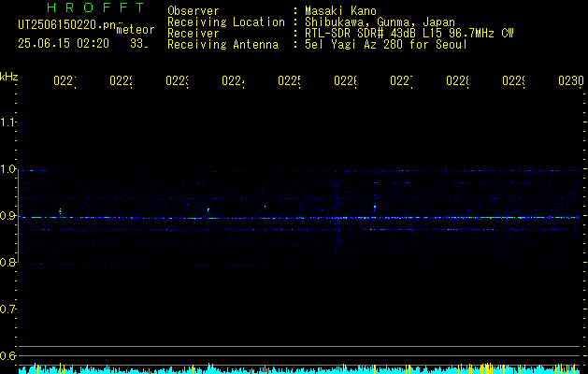Click the bright carrier line at 0.9 kHz

(x=299, y=218)
